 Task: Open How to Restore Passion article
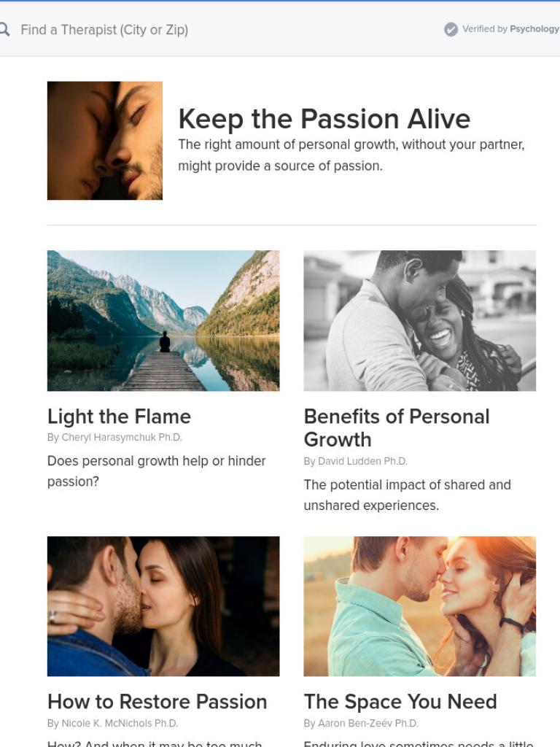pos(157,702)
